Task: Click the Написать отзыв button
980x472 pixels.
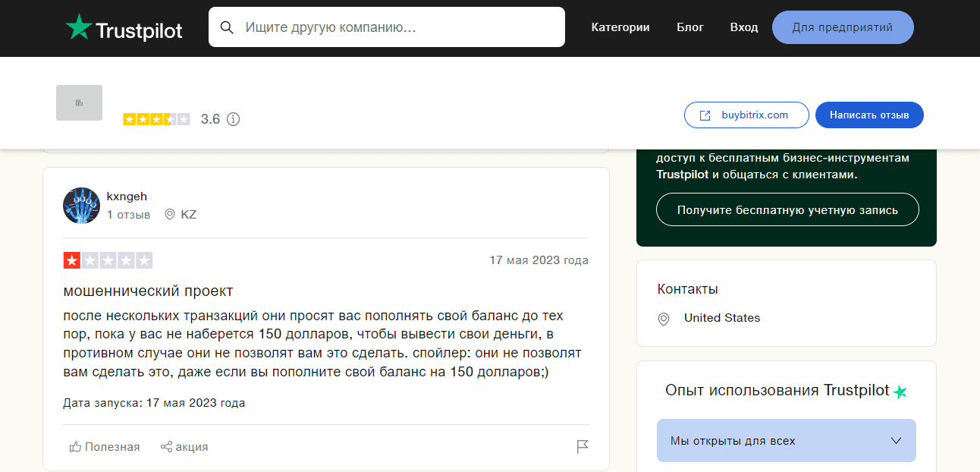Action: point(868,115)
